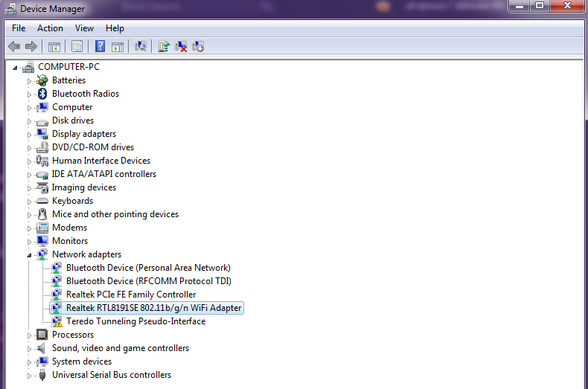Collapse the COMPUTER-PC root node
This screenshot has height=389, width=588.
pyautogui.click(x=15, y=68)
